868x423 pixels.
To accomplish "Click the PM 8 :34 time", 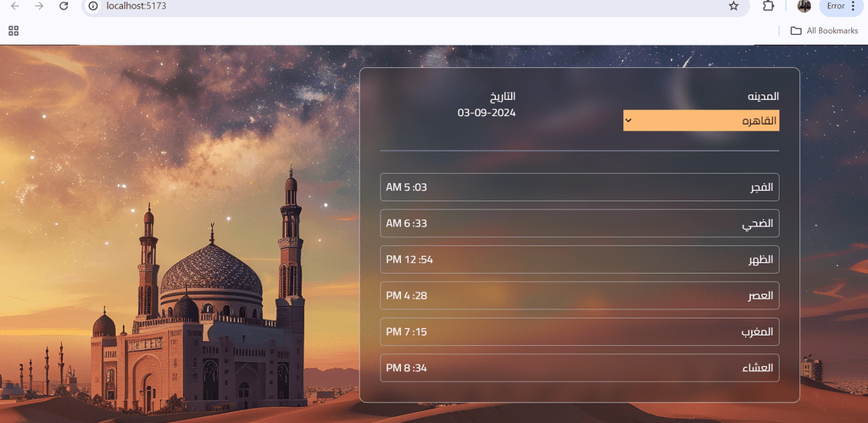I will [406, 368].
